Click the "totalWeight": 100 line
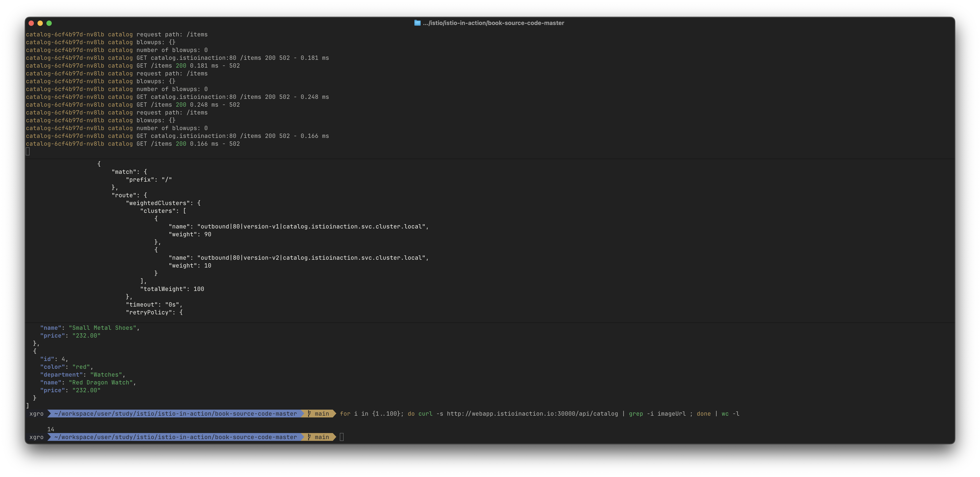The image size is (980, 477). (x=172, y=289)
